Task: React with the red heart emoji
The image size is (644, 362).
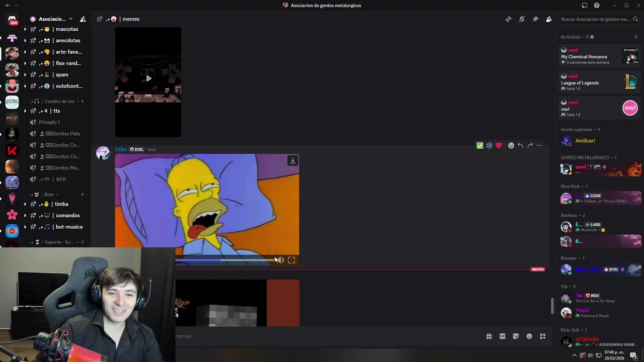Action: click(x=499, y=145)
